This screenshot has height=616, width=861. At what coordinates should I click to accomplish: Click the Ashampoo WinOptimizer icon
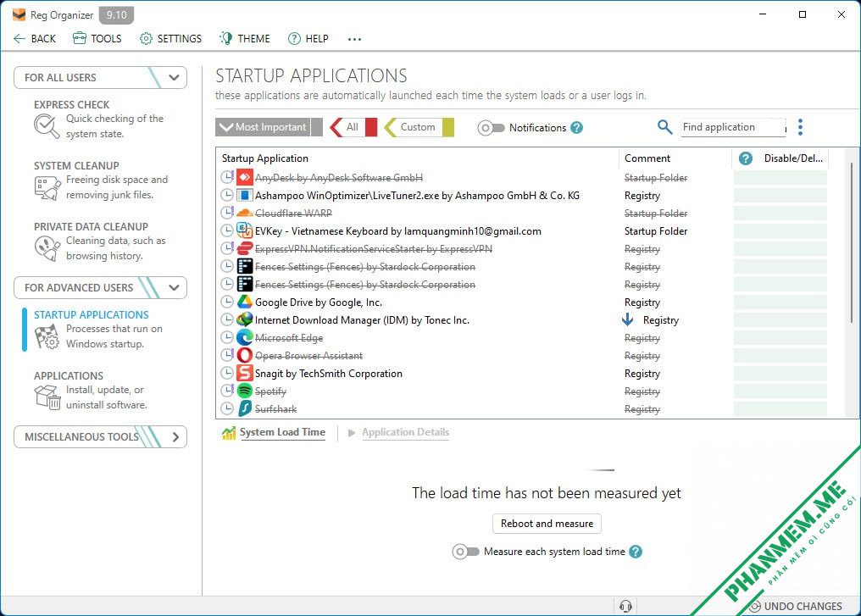[x=244, y=196]
